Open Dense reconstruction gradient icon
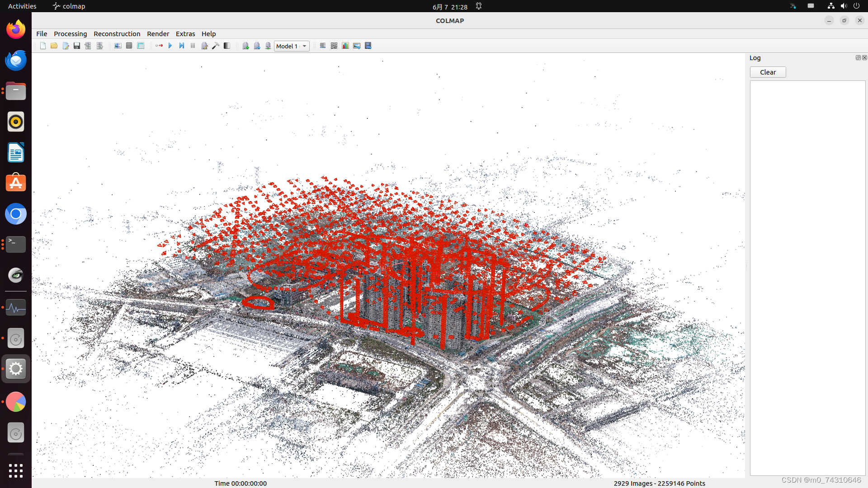868x488 pixels. (227, 46)
